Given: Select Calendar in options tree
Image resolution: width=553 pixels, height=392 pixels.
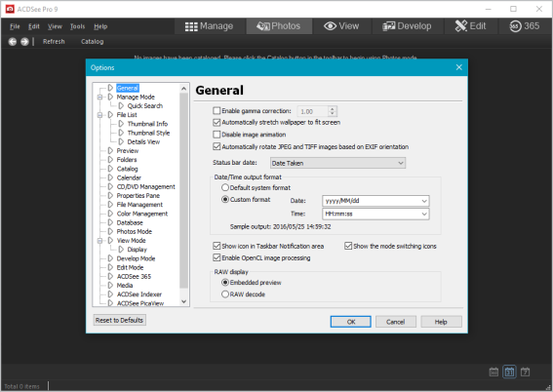Looking at the screenshot, I should coord(129,177).
